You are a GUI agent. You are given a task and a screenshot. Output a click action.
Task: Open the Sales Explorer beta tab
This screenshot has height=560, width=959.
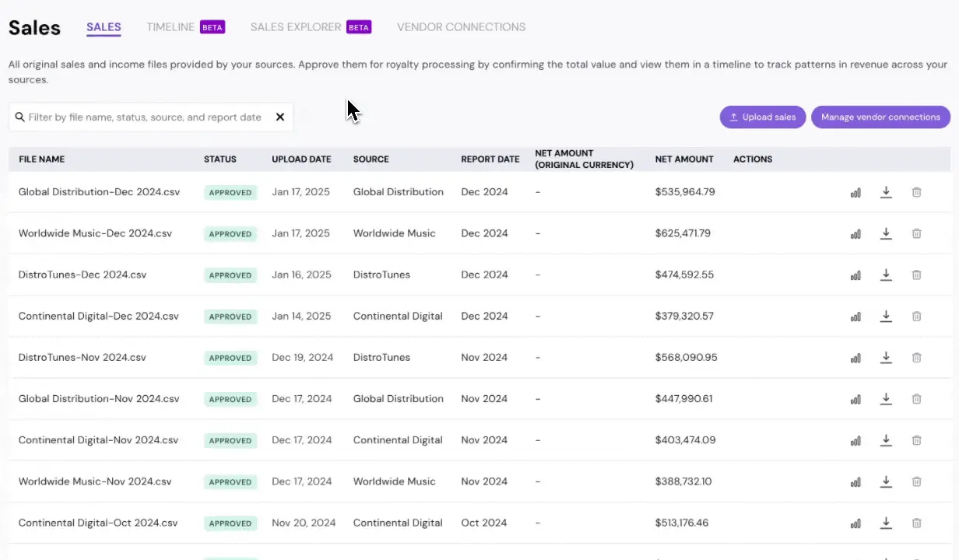tap(311, 27)
